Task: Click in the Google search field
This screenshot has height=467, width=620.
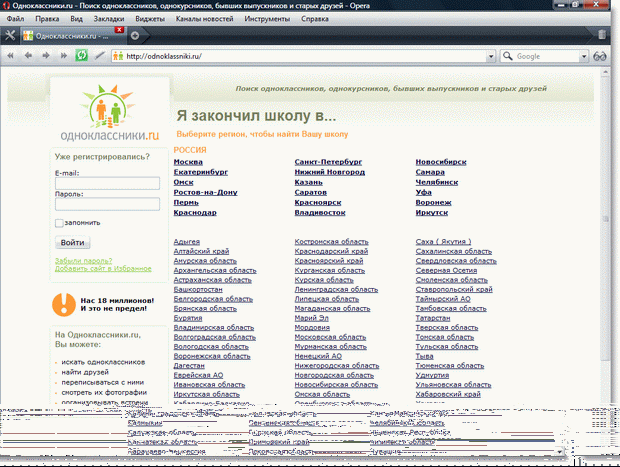Action: (x=546, y=56)
